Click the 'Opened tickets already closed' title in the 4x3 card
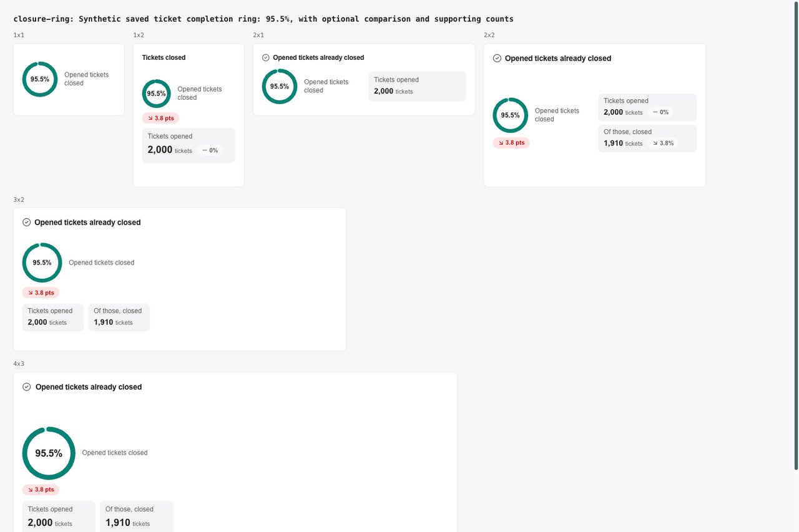Viewport: 799px width, 532px height. [x=89, y=387]
